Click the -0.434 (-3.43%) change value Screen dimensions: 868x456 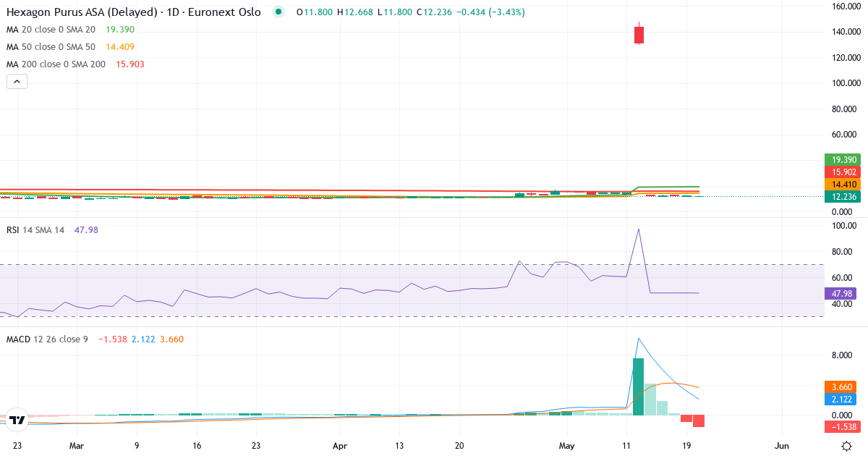pos(491,12)
